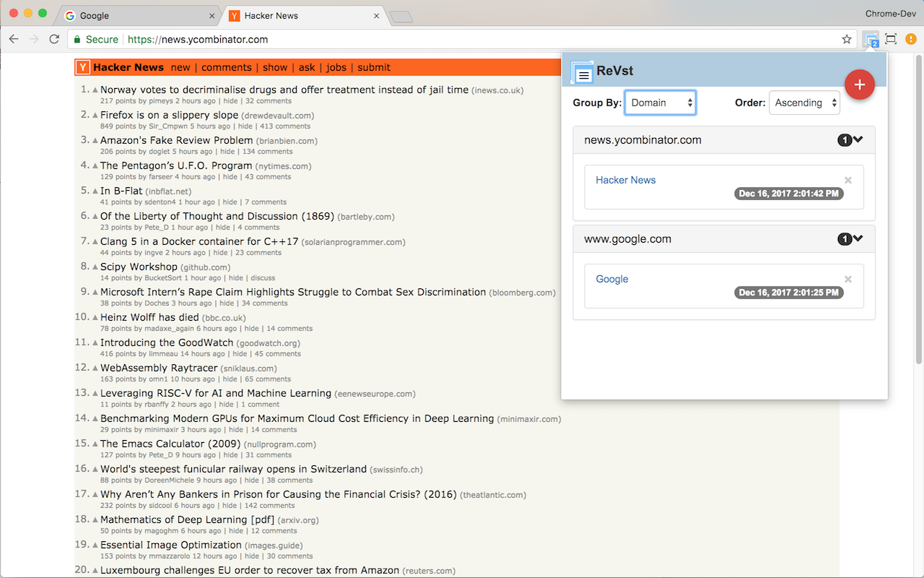924x578 pixels.
Task: Upvote Amazon's Fake Review Problem story
Action: pos(95,141)
